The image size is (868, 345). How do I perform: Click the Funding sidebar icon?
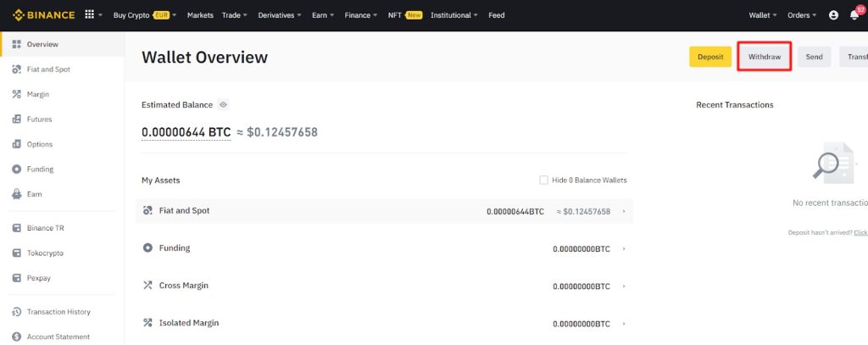(x=17, y=169)
